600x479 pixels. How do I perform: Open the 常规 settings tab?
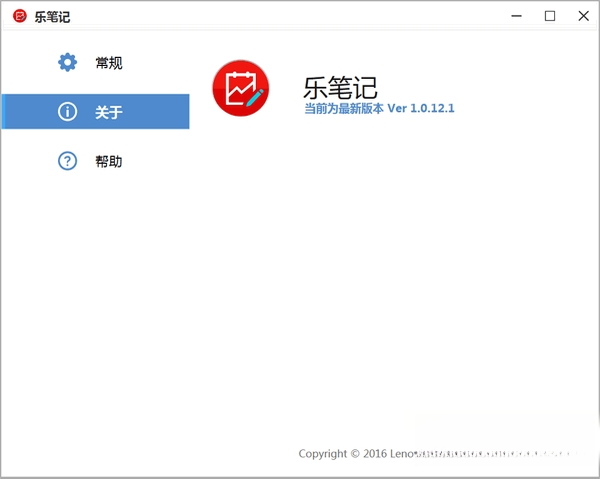[96, 63]
